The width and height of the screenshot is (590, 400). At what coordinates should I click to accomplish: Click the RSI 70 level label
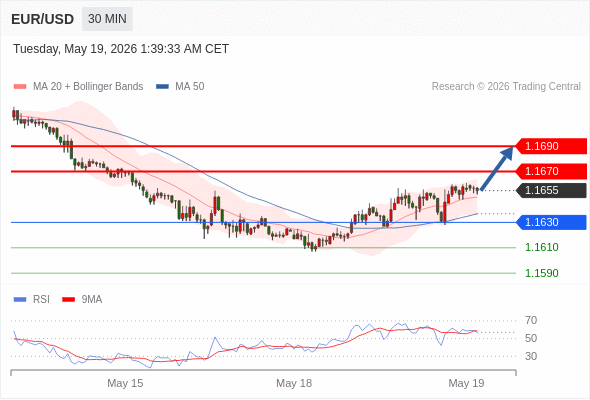coord(531,321)
